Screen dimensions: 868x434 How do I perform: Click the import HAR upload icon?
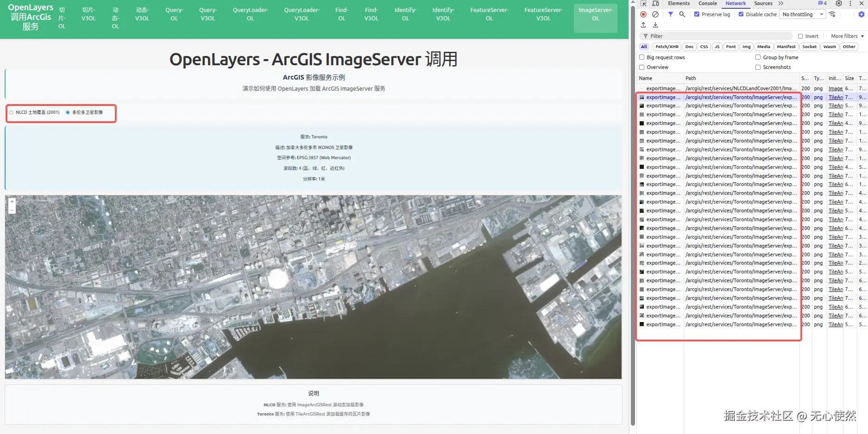tap(643, 25)
